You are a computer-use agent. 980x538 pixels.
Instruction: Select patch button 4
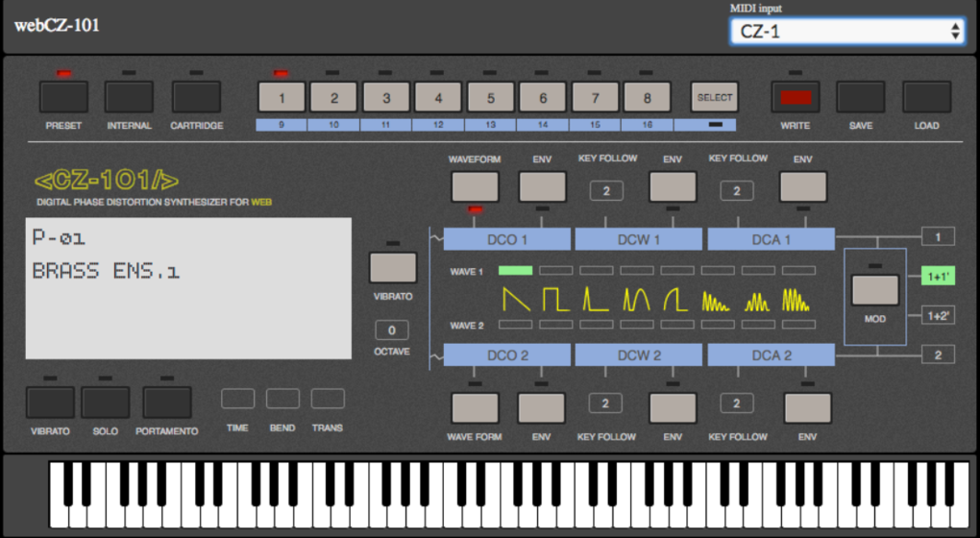439,97
